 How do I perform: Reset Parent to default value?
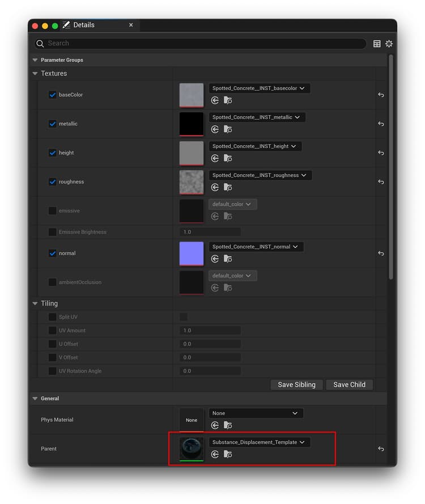tap(381, 448)
